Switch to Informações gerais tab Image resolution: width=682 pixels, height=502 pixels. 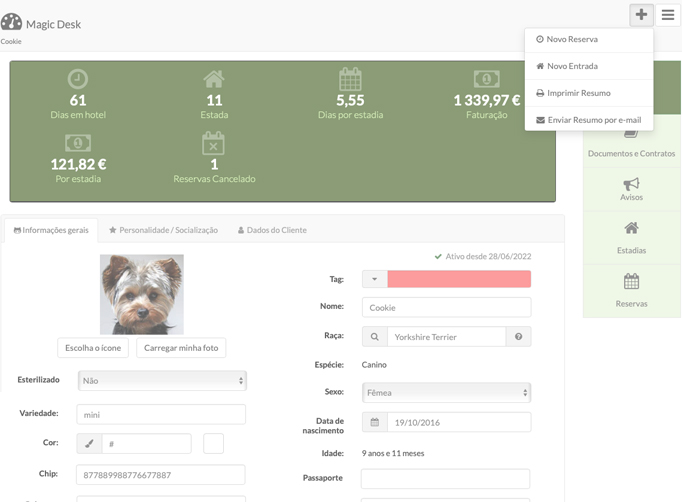(51, 230)
